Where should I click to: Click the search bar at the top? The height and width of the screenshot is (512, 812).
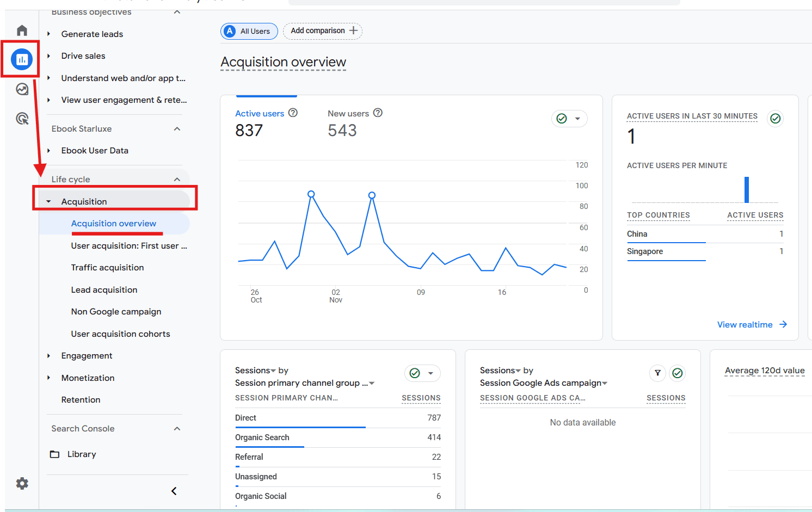coord(483,3)
